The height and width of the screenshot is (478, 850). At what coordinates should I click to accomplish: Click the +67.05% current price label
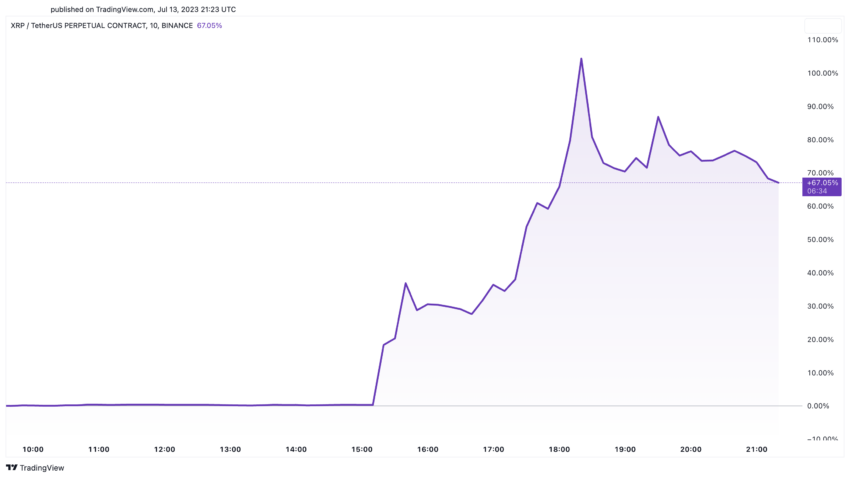tap(822, 183)
